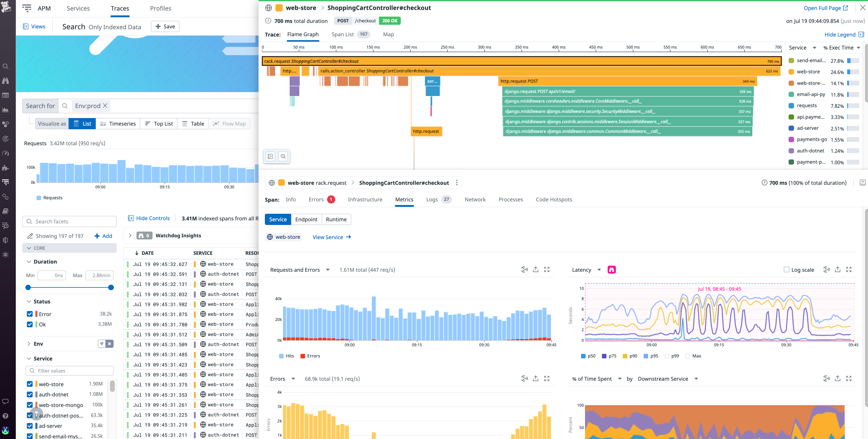Open the search magnifier in left sidebar
The image size is (868, 439).
click(x=6, y=66)
